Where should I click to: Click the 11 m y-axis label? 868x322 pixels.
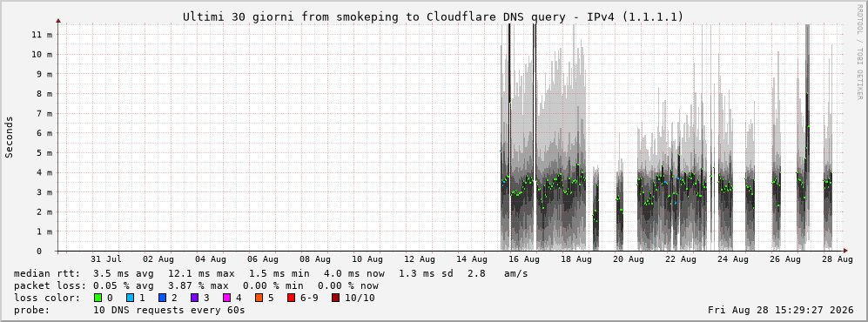(42, 34)
